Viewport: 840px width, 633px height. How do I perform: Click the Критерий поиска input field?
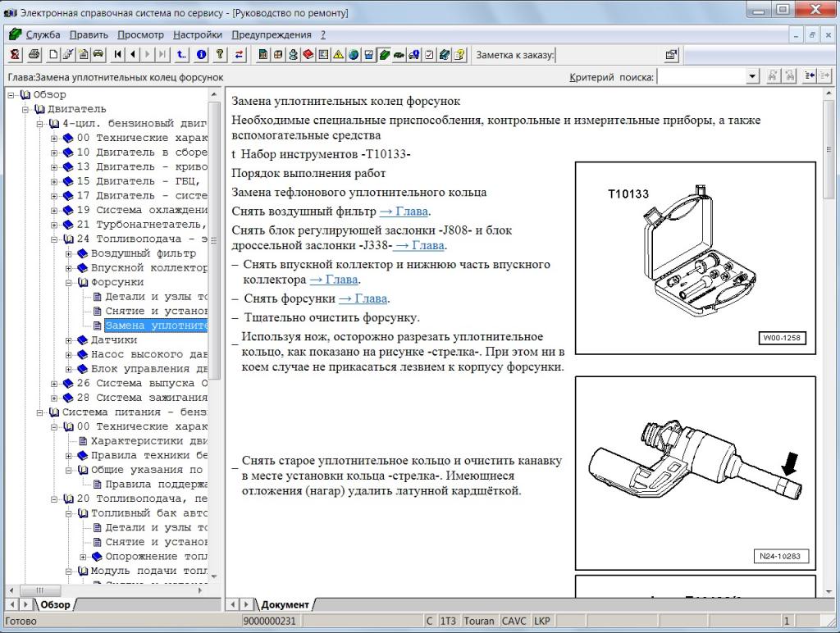[x=702, y=76]
